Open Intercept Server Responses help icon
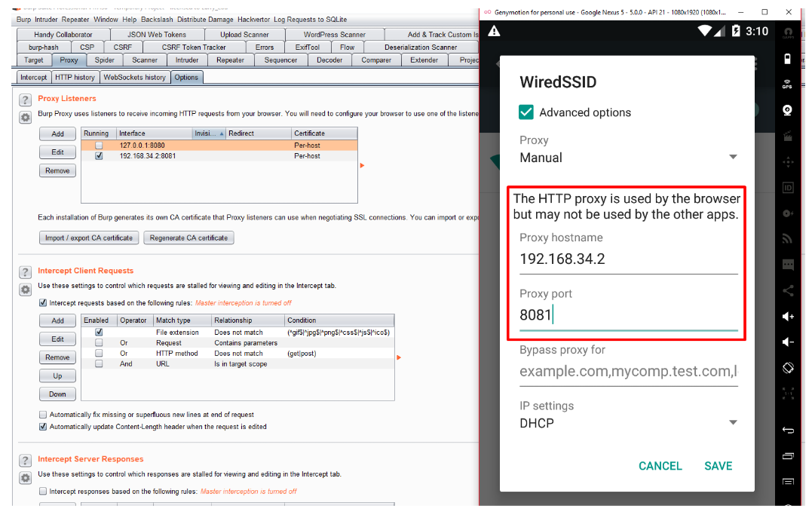 coord(25,460)
